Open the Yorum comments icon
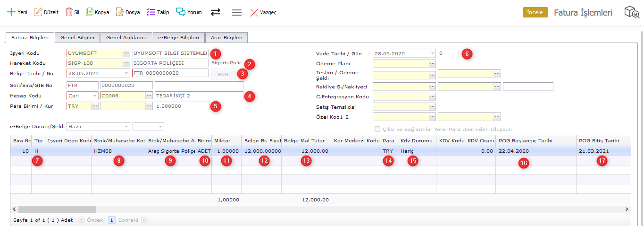 pyautogui.click(x=181, y=12)
